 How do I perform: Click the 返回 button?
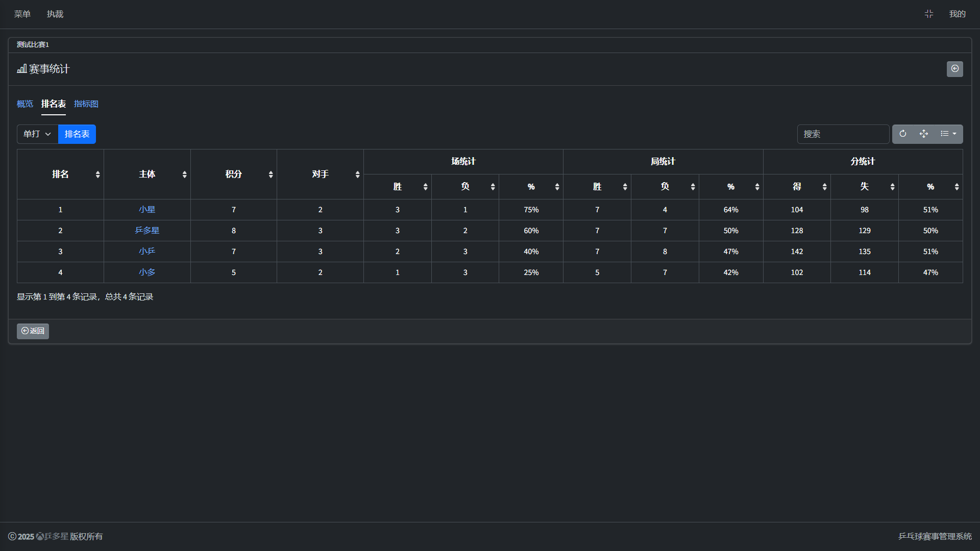33,331
